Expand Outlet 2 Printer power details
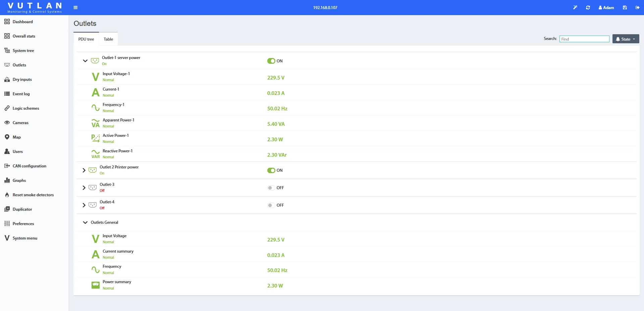The image size is (644, 311). (x=84, y=170)
